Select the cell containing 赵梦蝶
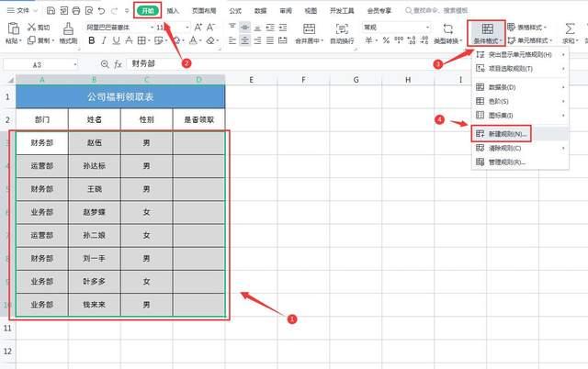This screenshot has width=588, height=369. coord(94,212)
